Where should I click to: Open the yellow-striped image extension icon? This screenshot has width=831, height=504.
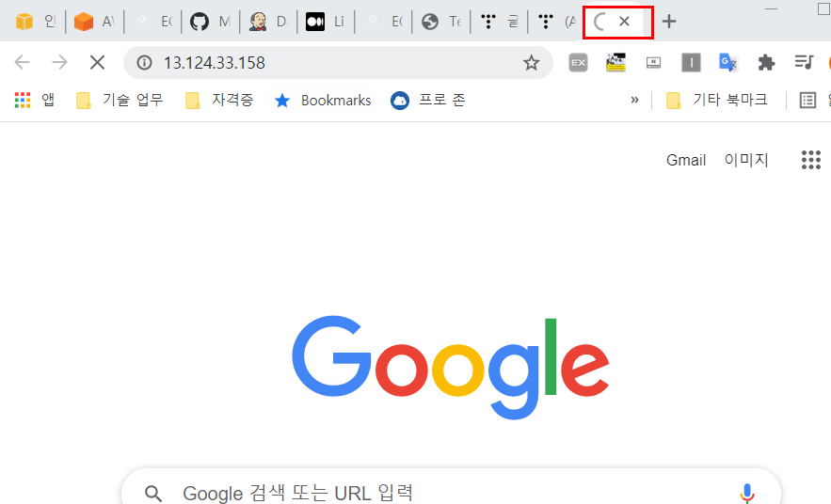tap(615, 62)
